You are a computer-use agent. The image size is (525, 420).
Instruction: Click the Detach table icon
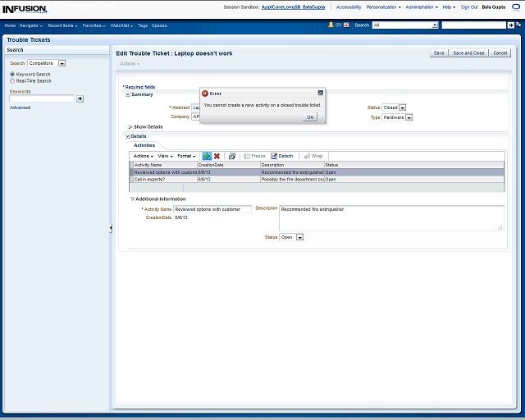tap(281, 156)
